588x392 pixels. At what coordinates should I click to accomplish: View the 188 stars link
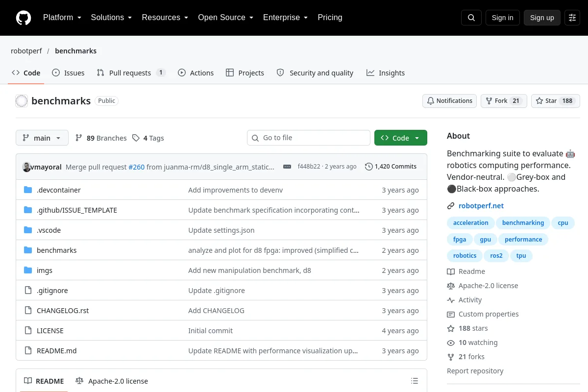coord(467,328)
